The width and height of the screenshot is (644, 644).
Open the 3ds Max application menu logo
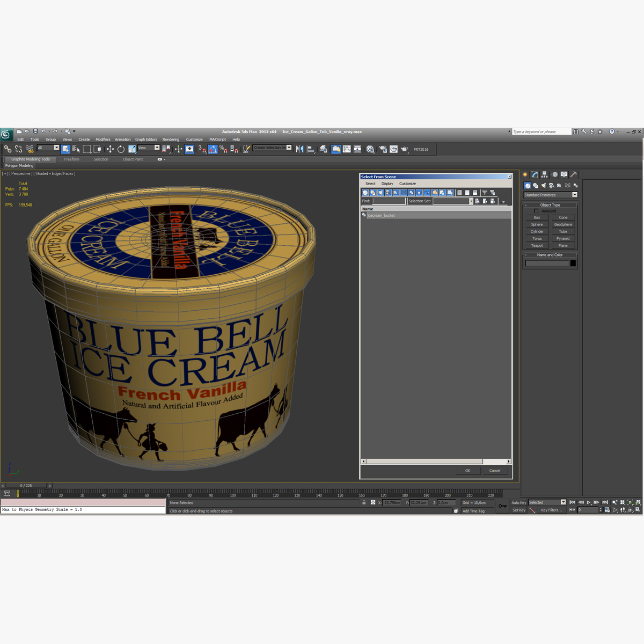coord(6,135)
